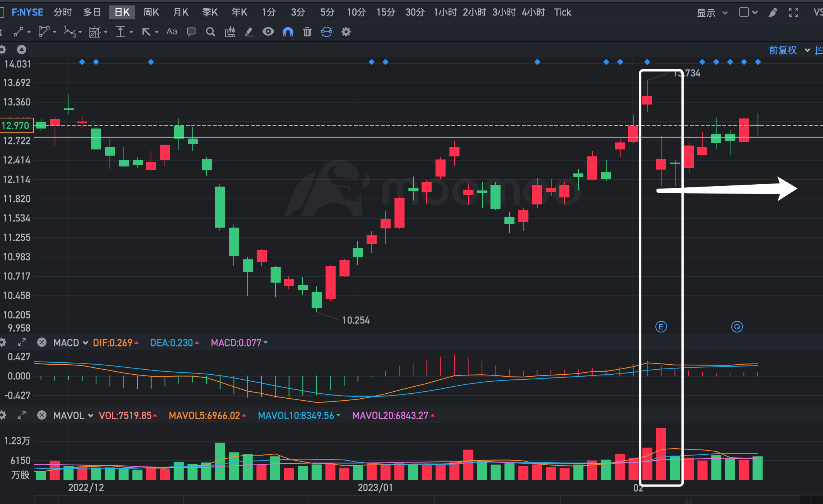Image resolution: width=823 pixels, height=504 pixels.
Task: Click the paintbrush theme icon
Action: 773,12
